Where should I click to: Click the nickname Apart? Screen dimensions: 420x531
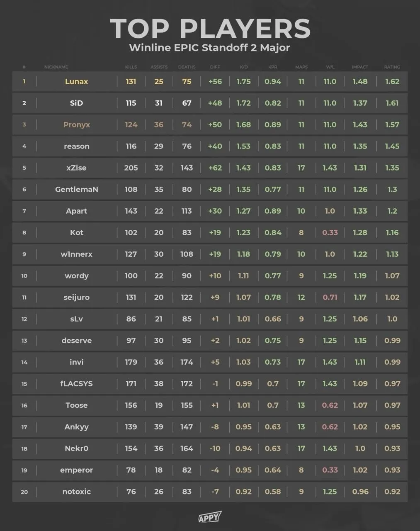coord(77,211)
